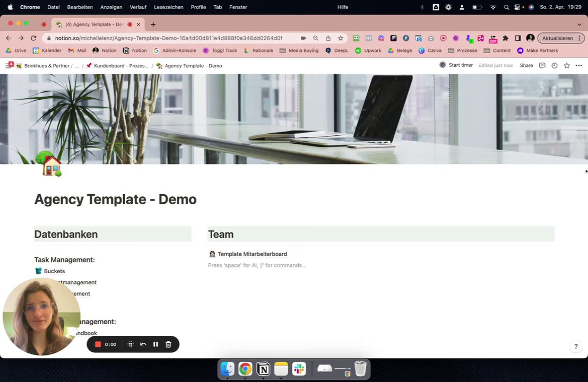The height and width of the screenshot is (382, 588).
Task: Close the Agency Template tab
Action: (x=139, y=24)
